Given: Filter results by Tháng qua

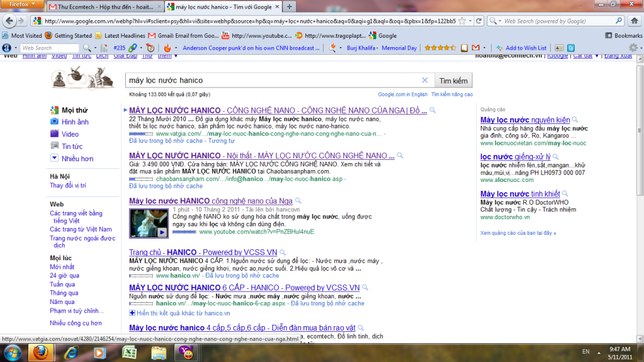Looking at the screenshot, I should pos(64,293).
